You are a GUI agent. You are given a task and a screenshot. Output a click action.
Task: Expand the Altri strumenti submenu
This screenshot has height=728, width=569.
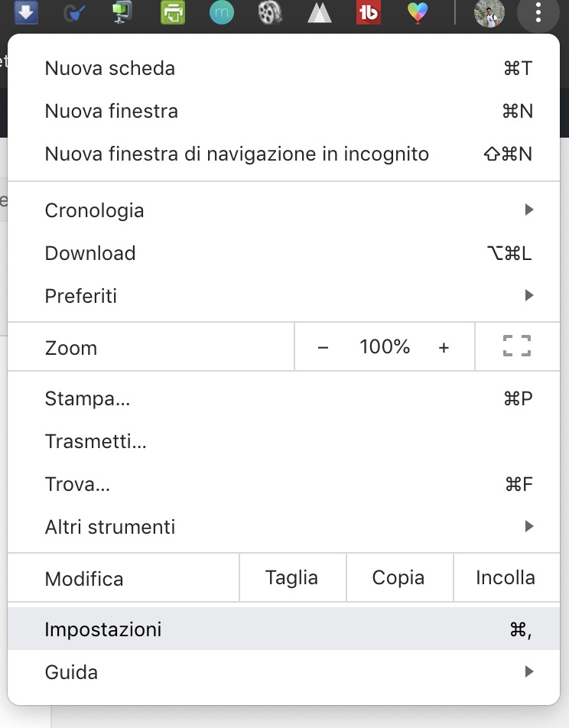point(284,527)
